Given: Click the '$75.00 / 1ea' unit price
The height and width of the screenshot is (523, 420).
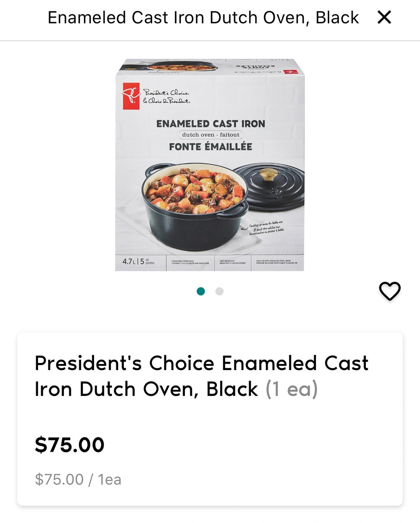Looking at the screenshot, I should [x=78, y=479].
